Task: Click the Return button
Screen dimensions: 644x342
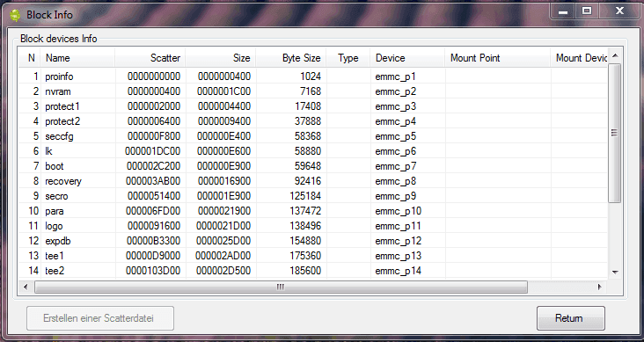Action: [570, 317]
